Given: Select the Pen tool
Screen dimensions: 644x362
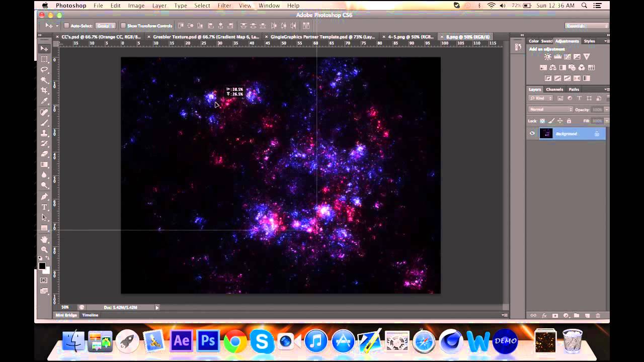Looking at the screenshot, I should point(44,197).
